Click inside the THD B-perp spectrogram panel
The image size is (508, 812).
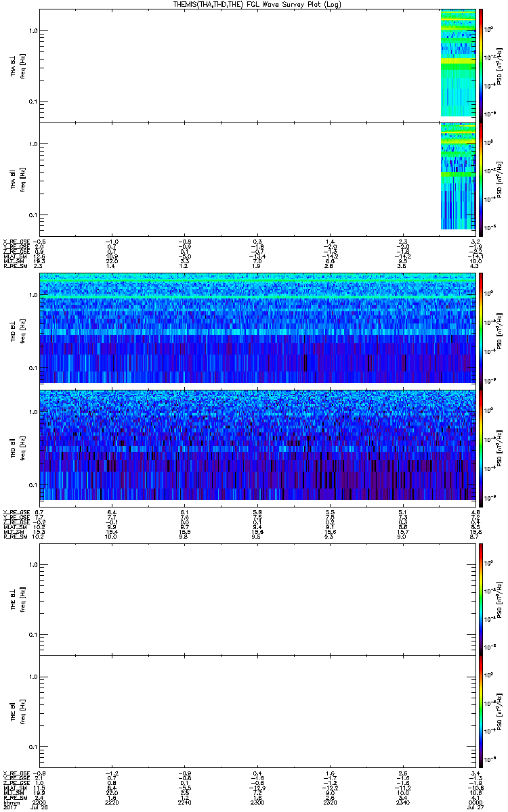(257, 328)
